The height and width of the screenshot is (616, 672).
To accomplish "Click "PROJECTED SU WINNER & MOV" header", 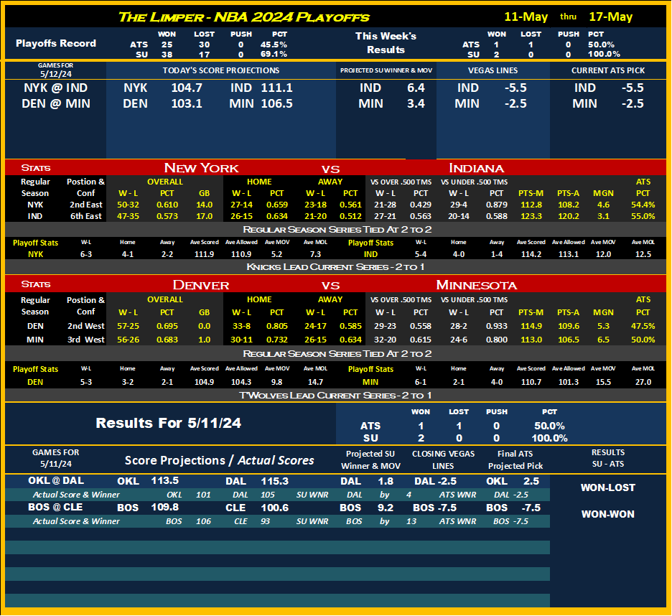I will (386, 70).
